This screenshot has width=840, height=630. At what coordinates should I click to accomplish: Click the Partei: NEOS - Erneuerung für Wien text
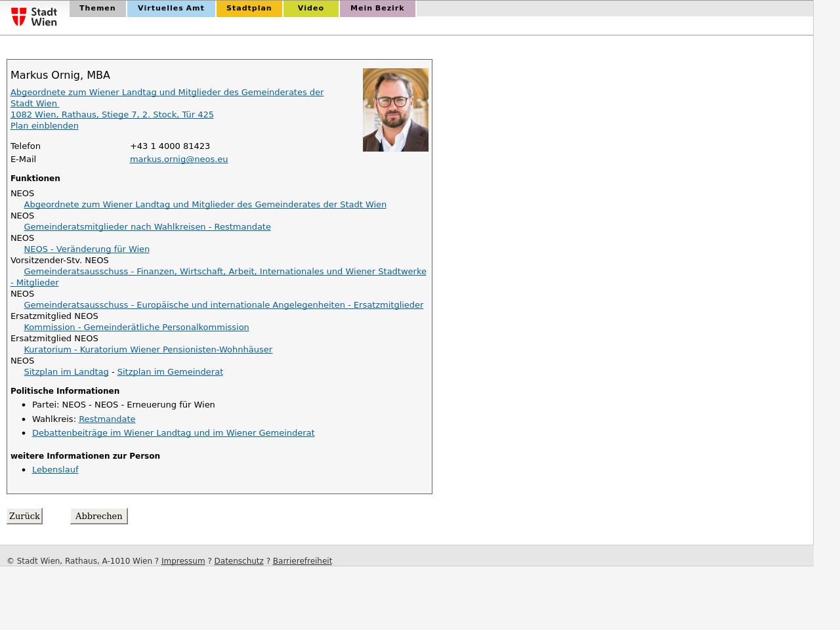pos(123,404)
